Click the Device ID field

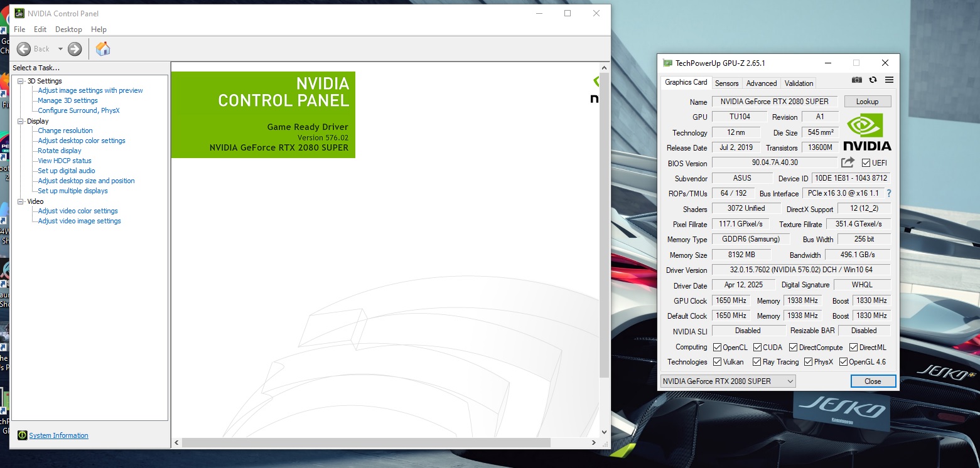pyautogui.click(x=851, y=178)
